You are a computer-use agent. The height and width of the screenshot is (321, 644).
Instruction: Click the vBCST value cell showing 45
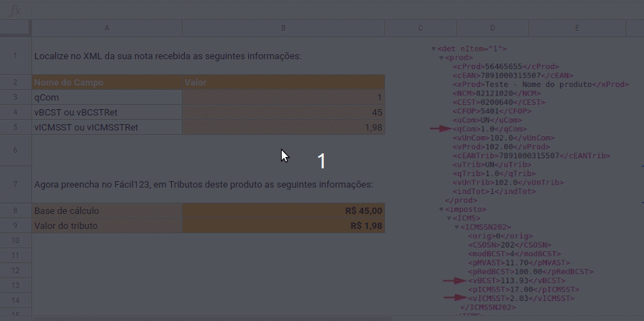tap(283, 112)
